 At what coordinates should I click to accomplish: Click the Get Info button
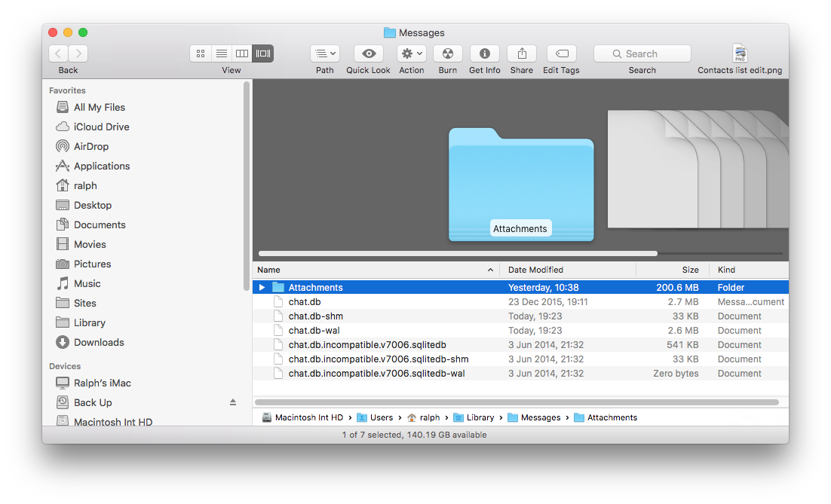click(484, 53)
